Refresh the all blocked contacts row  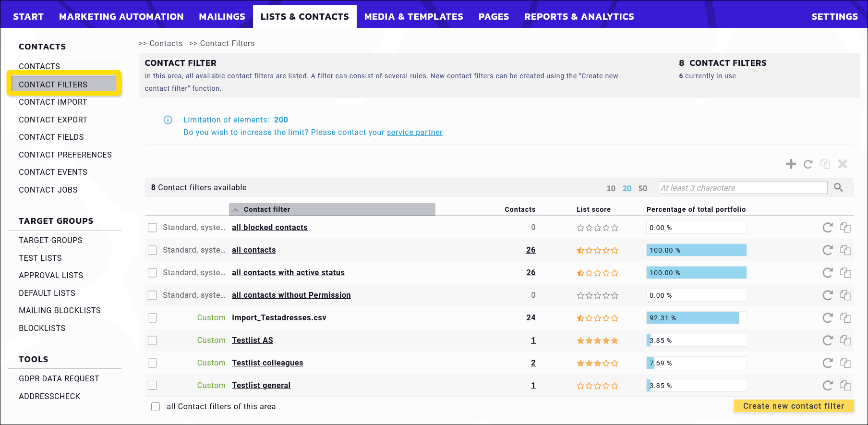pyautogui.click(x=827, y=228)
